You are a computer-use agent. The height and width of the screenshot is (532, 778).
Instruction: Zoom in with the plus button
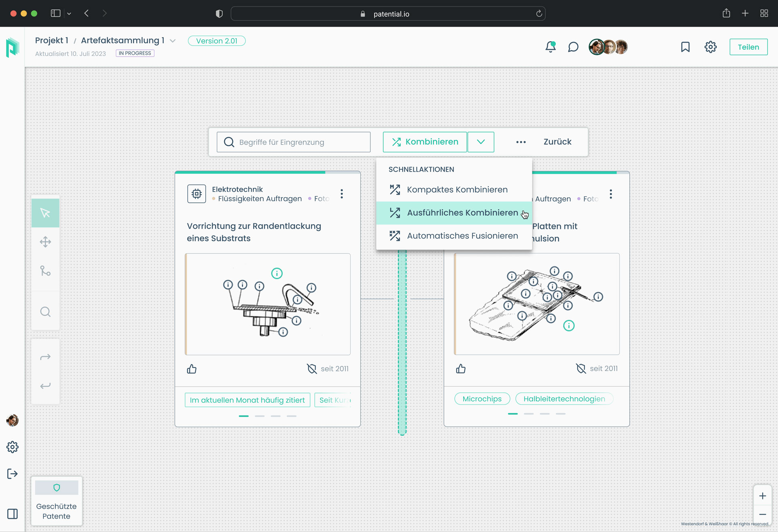click(762, 496)
